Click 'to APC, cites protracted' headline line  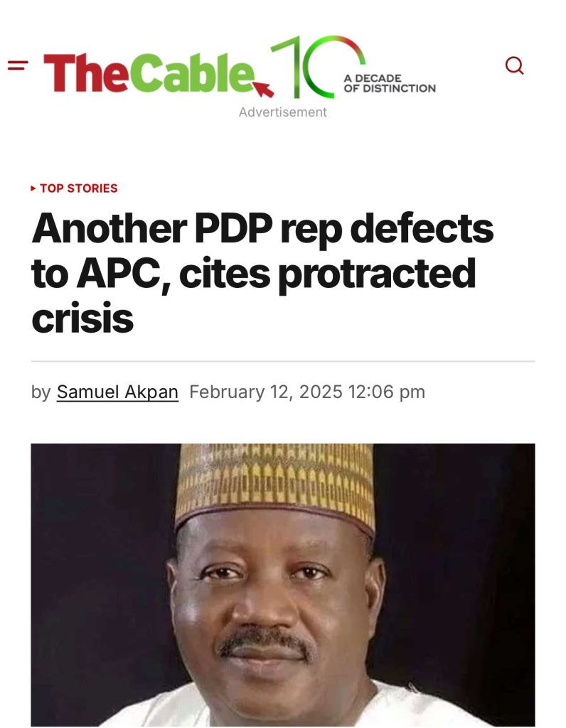[x=253, y=274]
